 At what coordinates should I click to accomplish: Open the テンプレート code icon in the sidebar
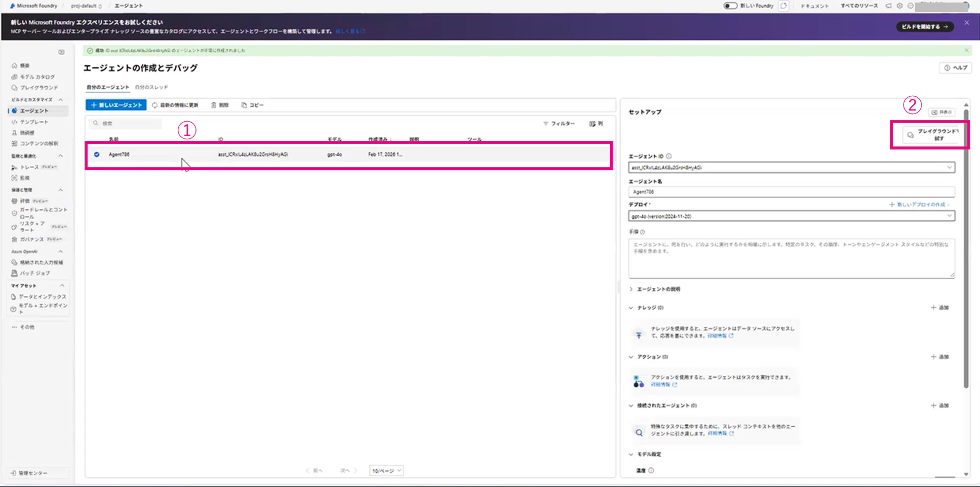tap(14, 122)
